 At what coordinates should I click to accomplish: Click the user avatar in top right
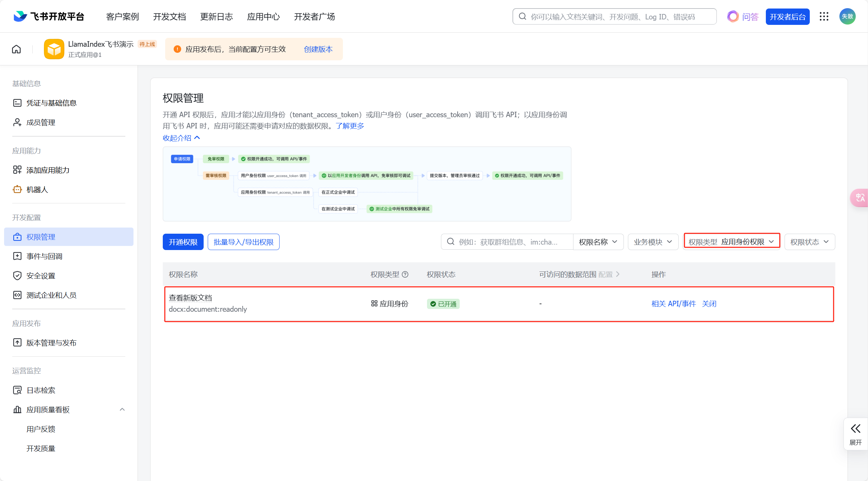coord(847,16)
